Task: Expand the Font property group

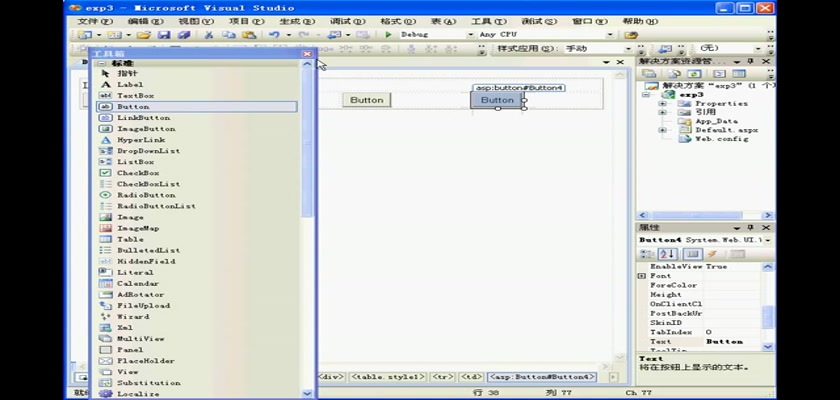Action: point(642,276)
